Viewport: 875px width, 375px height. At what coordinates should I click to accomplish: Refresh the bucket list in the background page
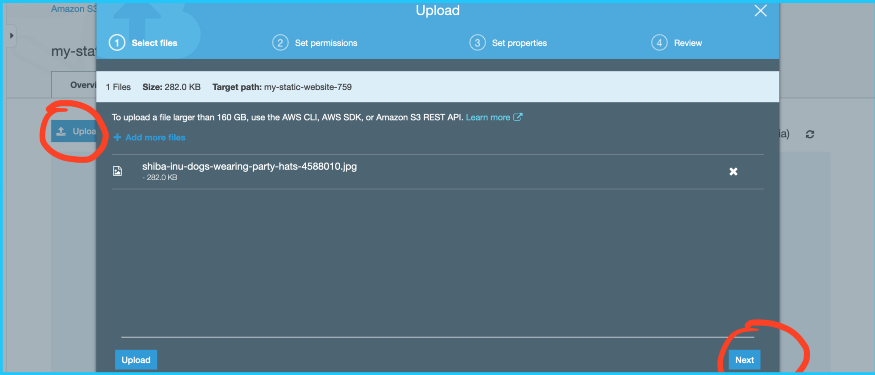tap(810, 134)
